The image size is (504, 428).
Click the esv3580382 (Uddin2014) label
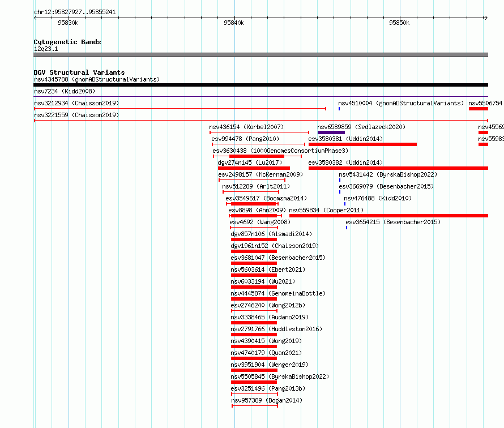click(x=345, y=162)
